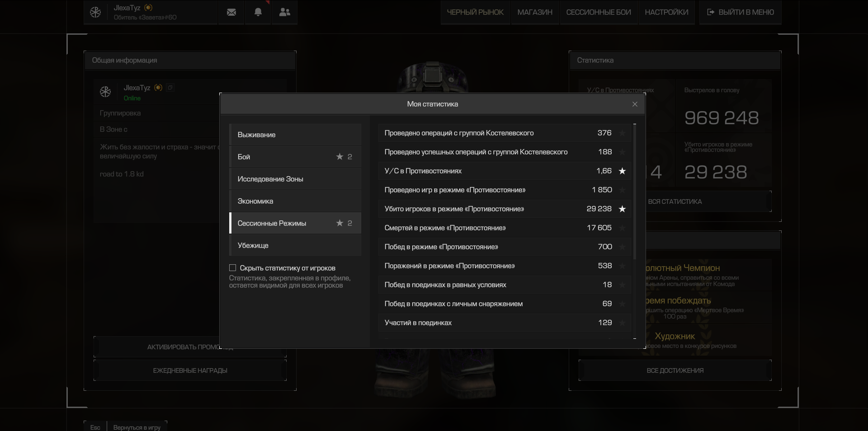Image resolution: width=868 pixels, height=431 pixels.
Task: Open the friends list icon
Action: point(285,12)
